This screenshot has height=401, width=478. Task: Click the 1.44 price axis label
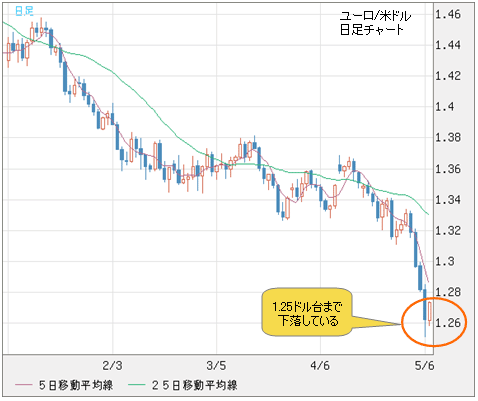[x=448, y=45]
